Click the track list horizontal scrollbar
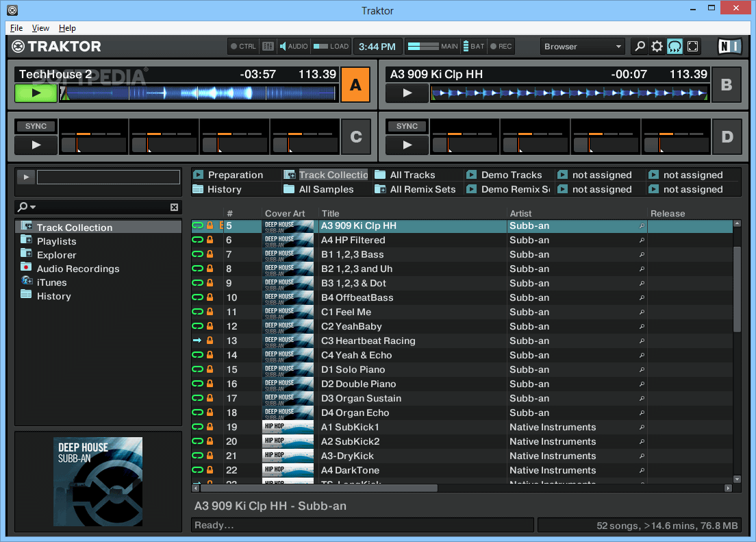This screenshot has height=542, width=756. coord(318,488)
